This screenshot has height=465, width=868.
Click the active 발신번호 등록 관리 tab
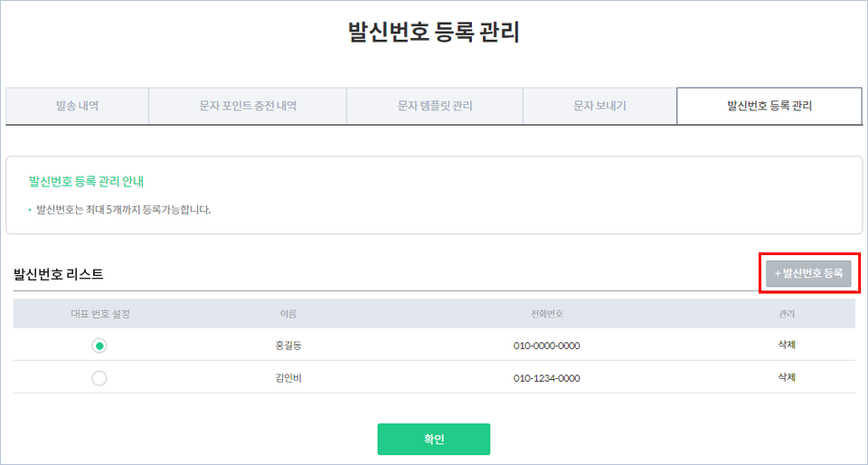pos(769,106)
